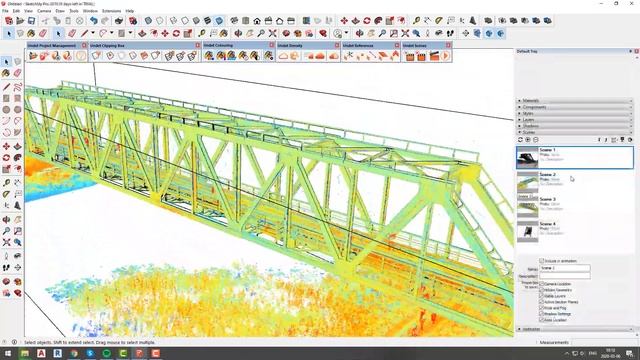This screenshot has height=360, width=640.
Task: Open the View menu
Action: click(29, 11)
